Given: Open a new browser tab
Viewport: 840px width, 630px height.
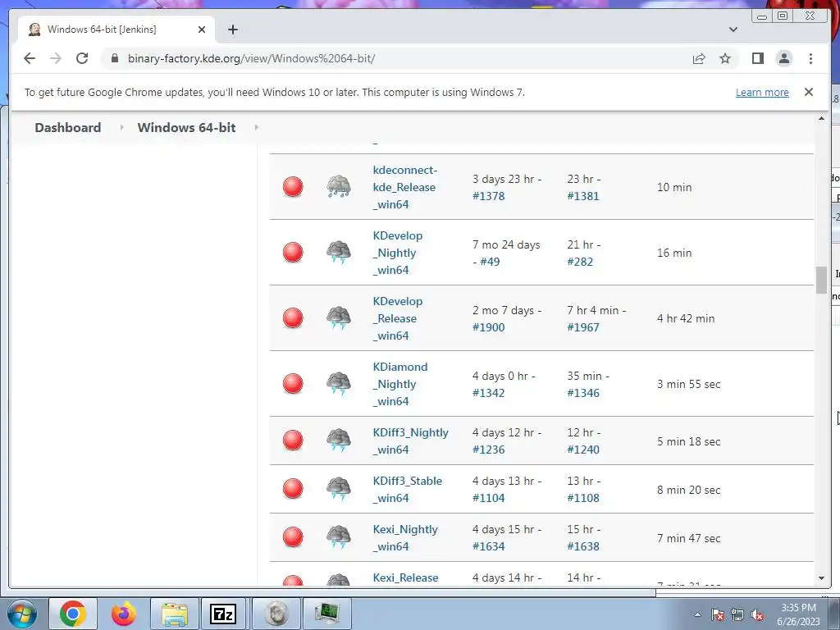Looking at the screenshot, I should tap(232, 30).
